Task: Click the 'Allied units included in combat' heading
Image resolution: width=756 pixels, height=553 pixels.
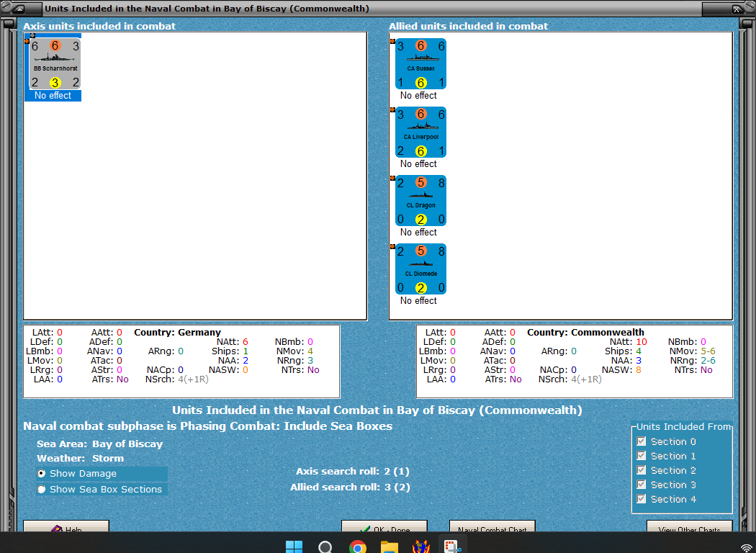Action: point(469,26)
